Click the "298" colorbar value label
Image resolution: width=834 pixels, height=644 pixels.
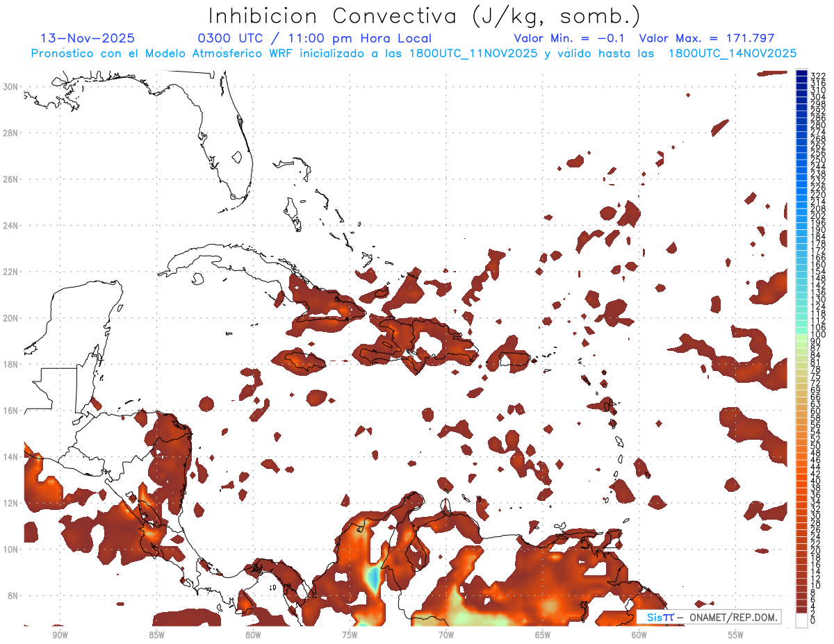click(x=818, y=104)
